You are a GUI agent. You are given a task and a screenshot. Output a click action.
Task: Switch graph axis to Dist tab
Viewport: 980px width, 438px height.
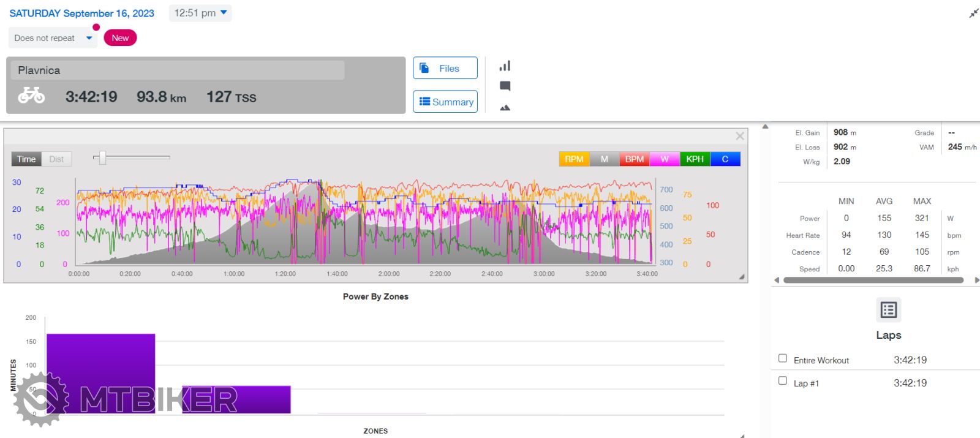click(x=56, y=159)
